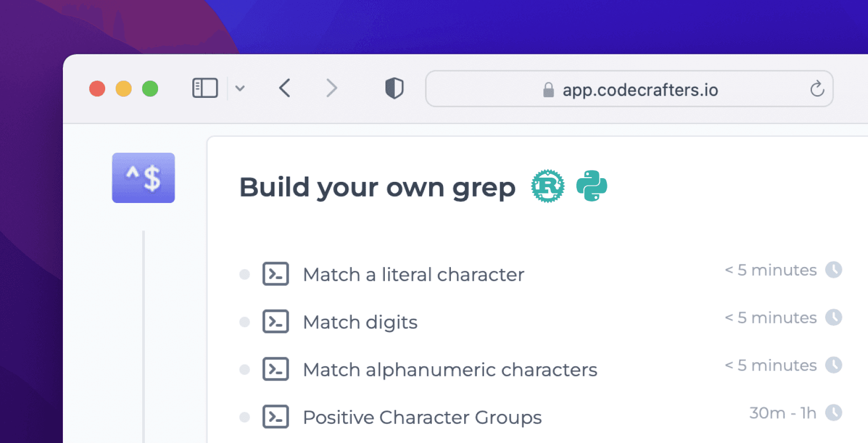Image resolution: width=868 pixels, height=443 pixels.
Task: Open the Positive Character Groups stage
Action: [422, 417]
